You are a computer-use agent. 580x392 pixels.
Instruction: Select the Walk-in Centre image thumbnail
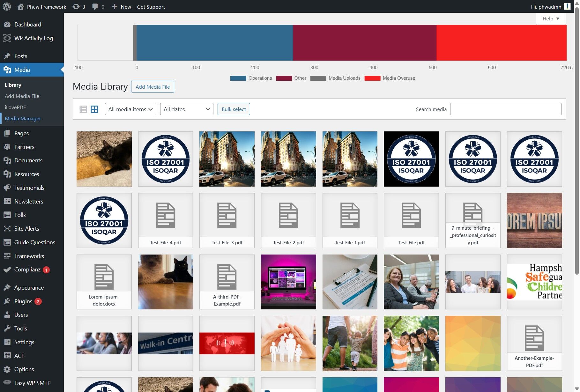pyautogui.click(x=166, y=343)
